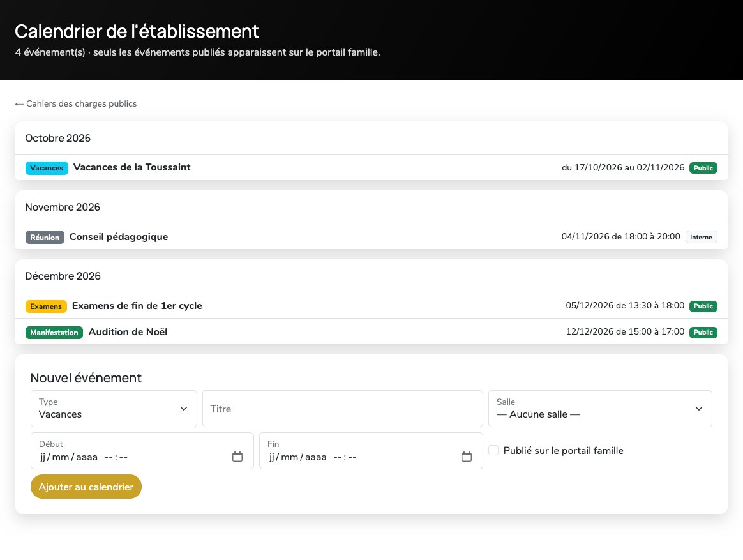This screenshot has height=560, width=743.
Task: Open the Début date picker calendar icon
Action: [x=237, y=457]
